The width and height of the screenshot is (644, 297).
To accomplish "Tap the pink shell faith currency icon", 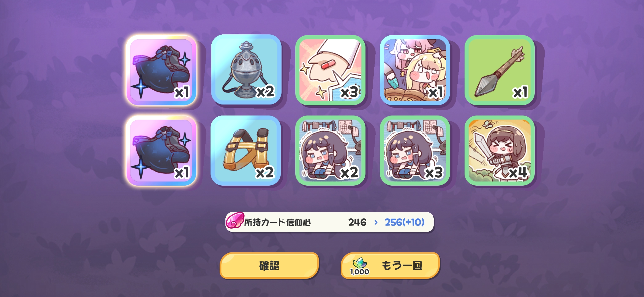I will [235, 221].
